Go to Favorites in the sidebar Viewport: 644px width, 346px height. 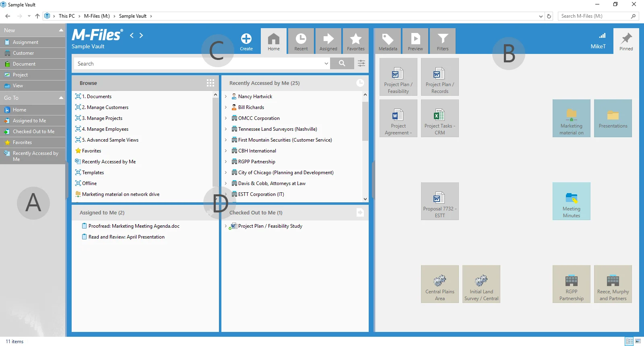(33, 142)
